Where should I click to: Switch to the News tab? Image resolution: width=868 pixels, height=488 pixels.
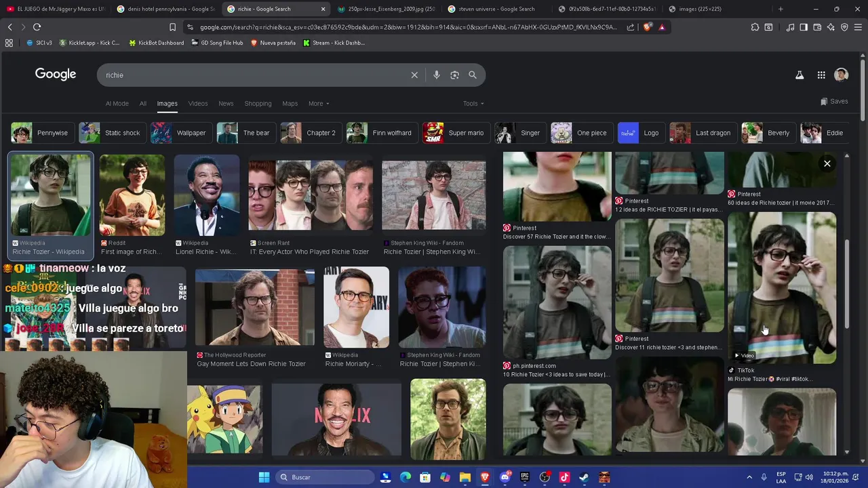[x=226, y=104]
